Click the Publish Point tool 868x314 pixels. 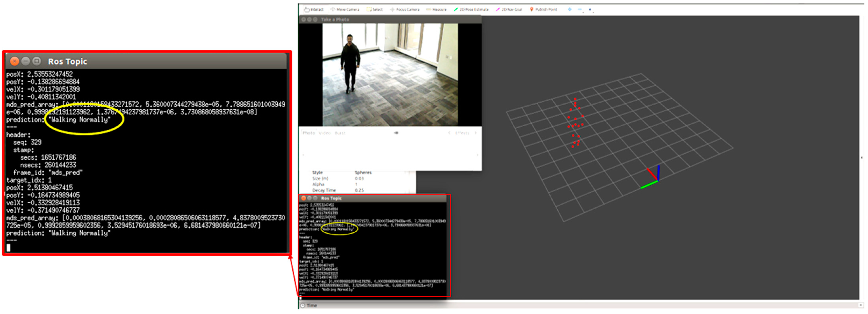tap(543, 10)
